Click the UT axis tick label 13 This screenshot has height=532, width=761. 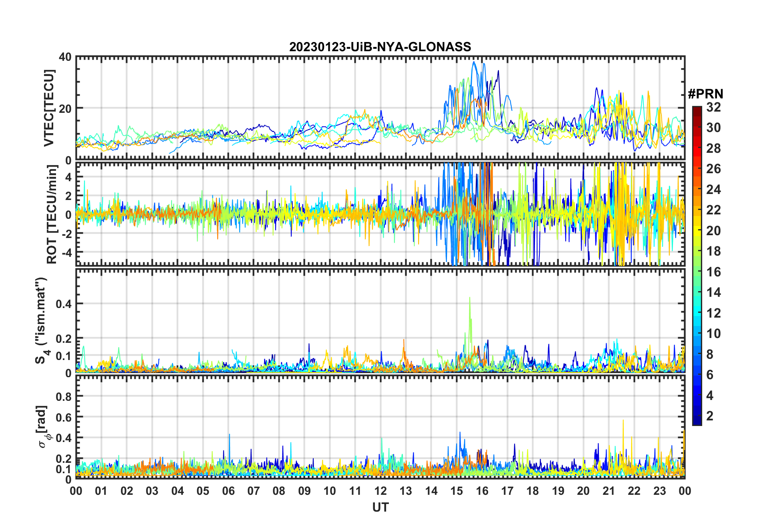[x=406, y=491]
